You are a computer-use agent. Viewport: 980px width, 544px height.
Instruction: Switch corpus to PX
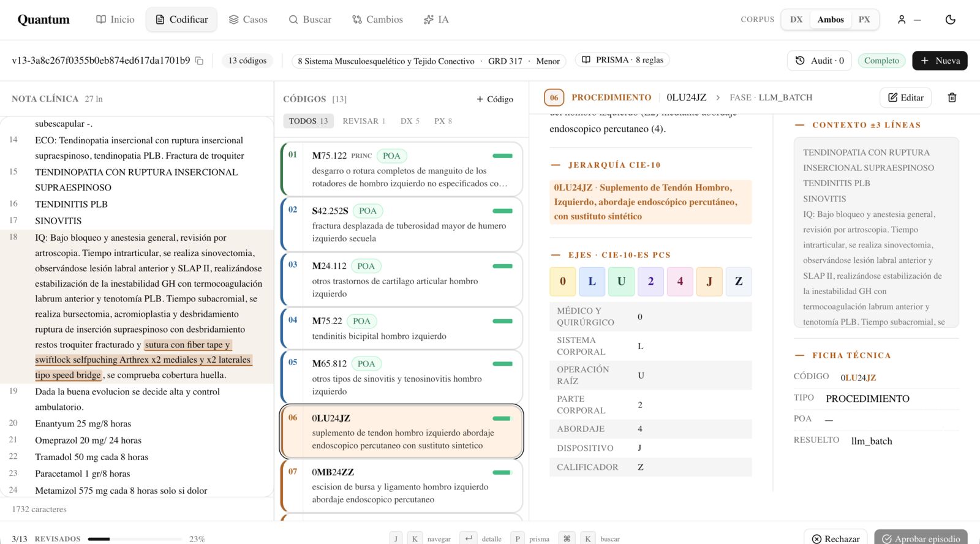click(x=864, y=20)
